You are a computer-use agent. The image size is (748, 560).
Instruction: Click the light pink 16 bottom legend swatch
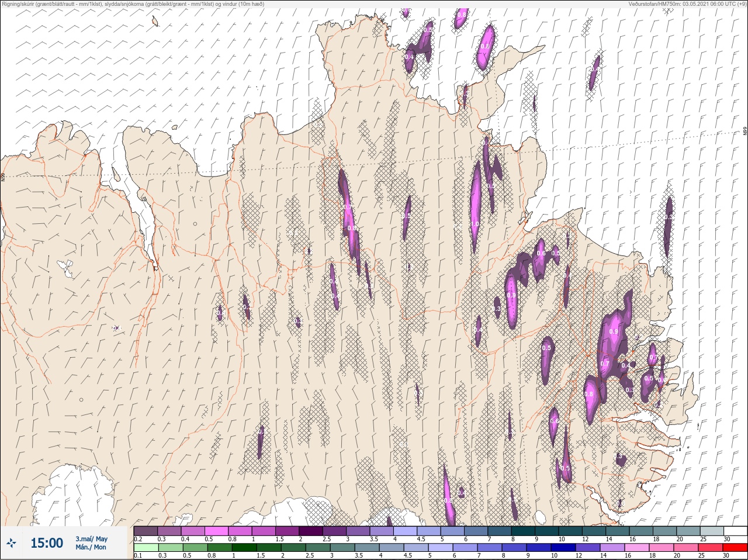pyautogui.click(x=636, y=548)
